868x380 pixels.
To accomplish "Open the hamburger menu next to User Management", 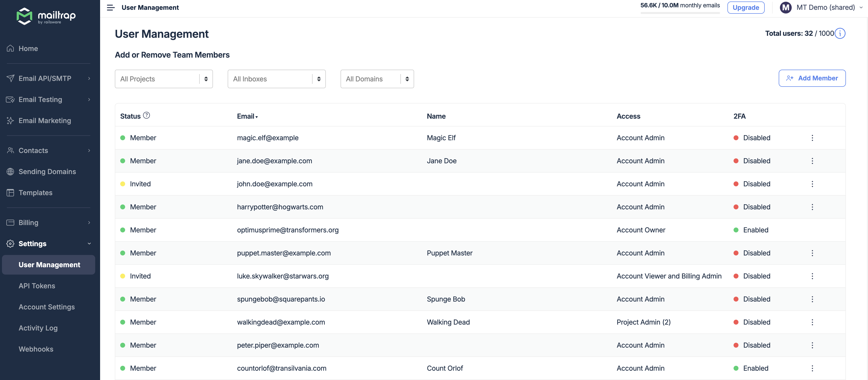I will [x=110, y=7].
